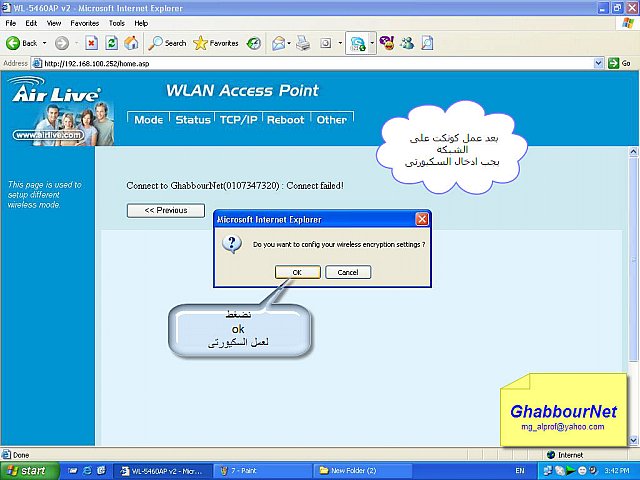Stop page loading with the red X icon
640x480 pixels.
point(91,43)
